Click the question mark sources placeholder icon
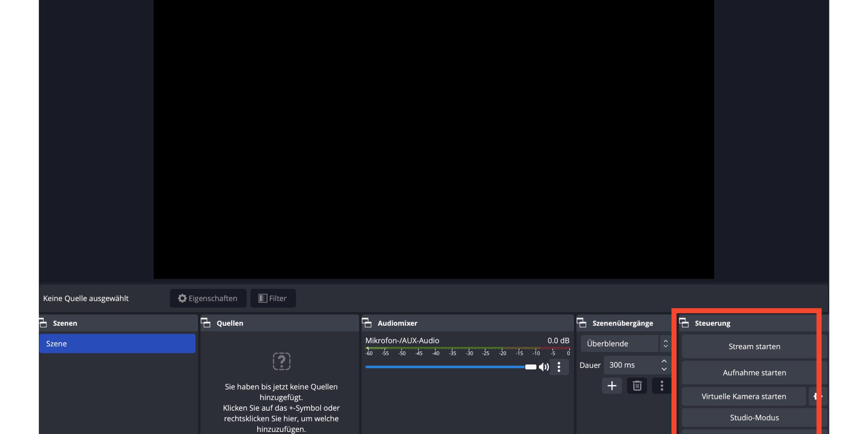Viewport: 868px width, 434px height. point(282,361)
